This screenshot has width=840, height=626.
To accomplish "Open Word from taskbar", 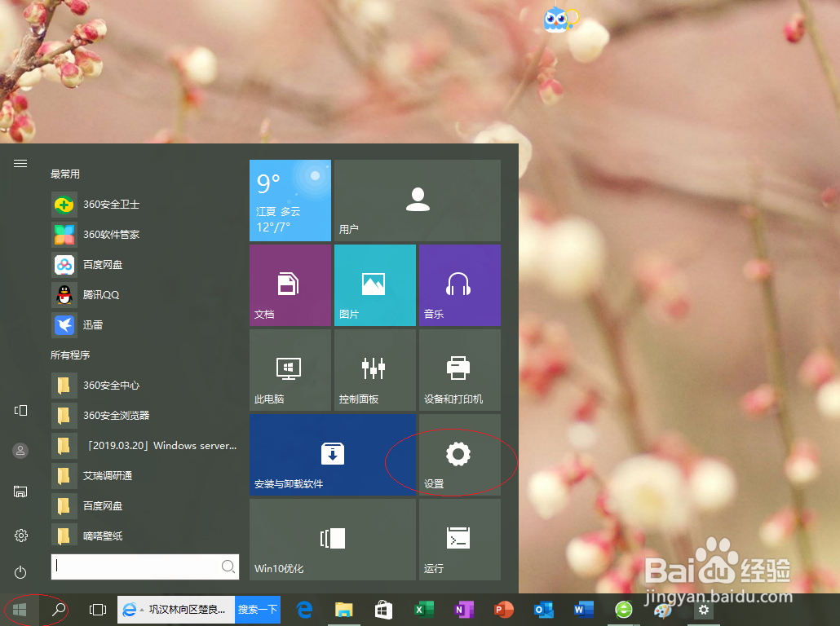I will click(583, 610).
